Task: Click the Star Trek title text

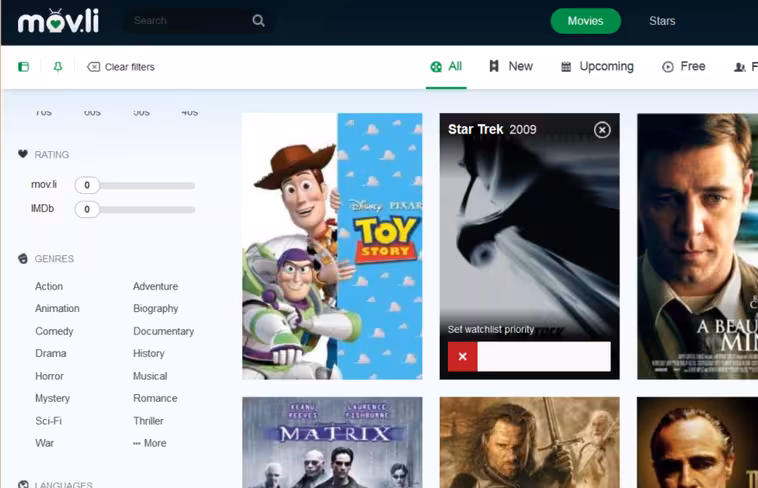Action: [475, 130]
